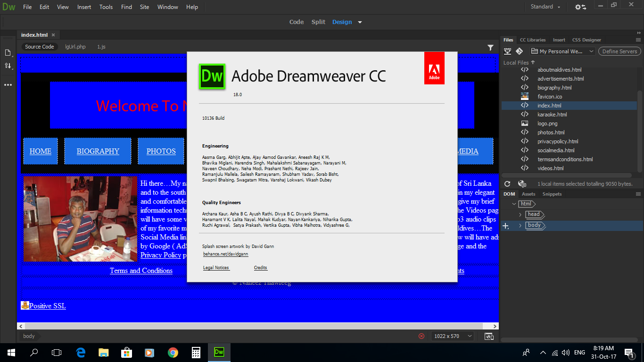The height and width of the screenshot is (362, 644).
Task: Open the lgUrl.php related file
Action: (x=75, y=47)
